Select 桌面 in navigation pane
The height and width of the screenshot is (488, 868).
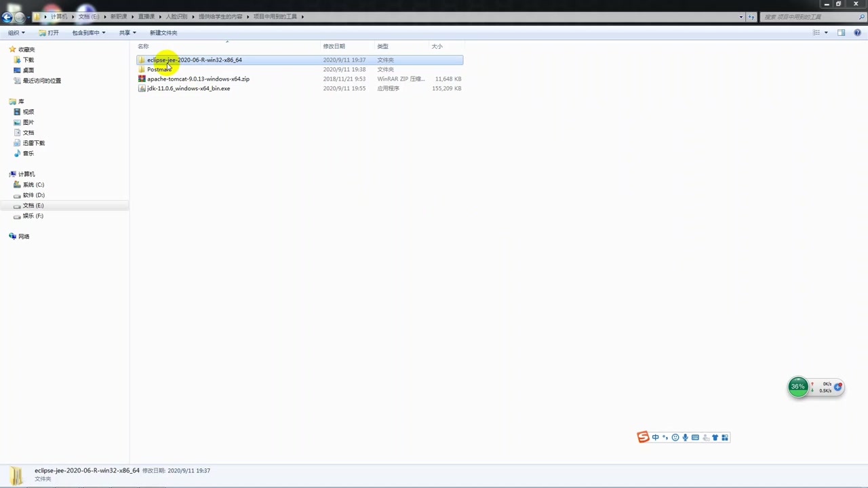tap(28, 70)
